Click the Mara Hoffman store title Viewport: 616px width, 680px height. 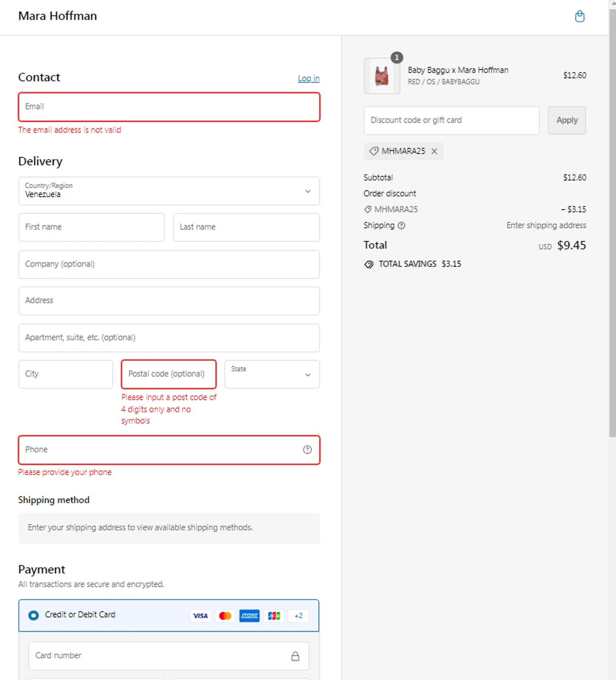[x=58, y=16]
